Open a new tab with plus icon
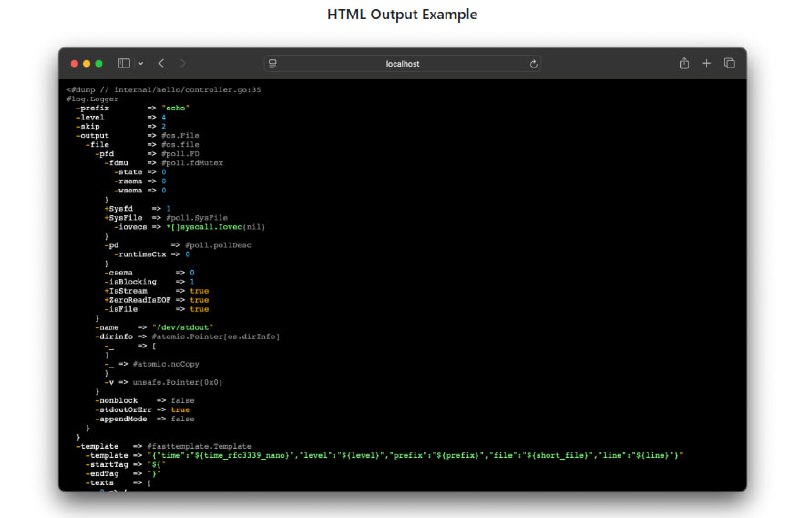Image resolution: width=800 pixels, height=518 pixels. point(707,63)
